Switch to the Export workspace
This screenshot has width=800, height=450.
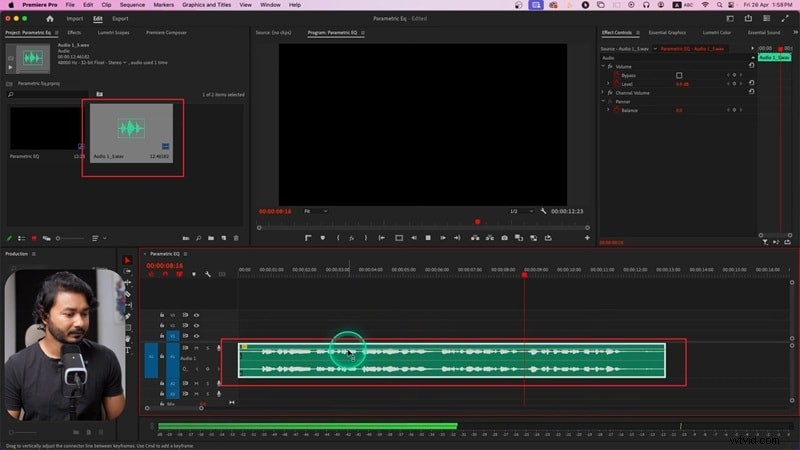120,18
